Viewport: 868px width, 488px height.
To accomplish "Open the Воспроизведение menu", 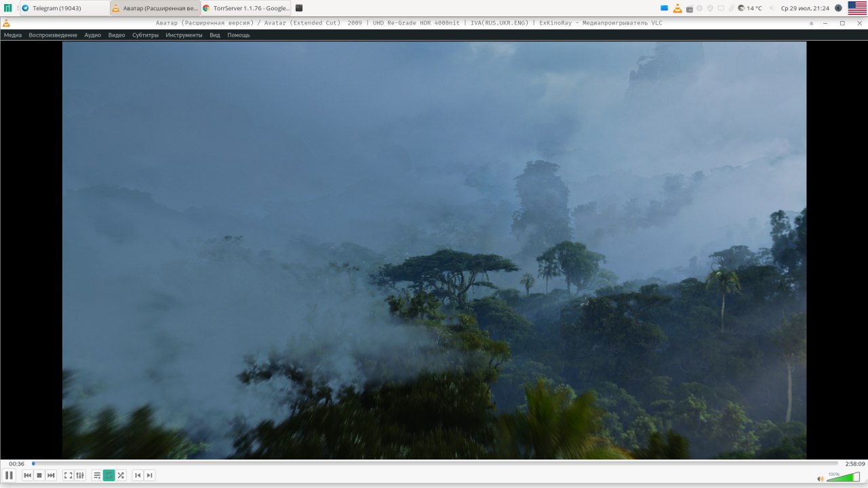I will pos(53,35).
